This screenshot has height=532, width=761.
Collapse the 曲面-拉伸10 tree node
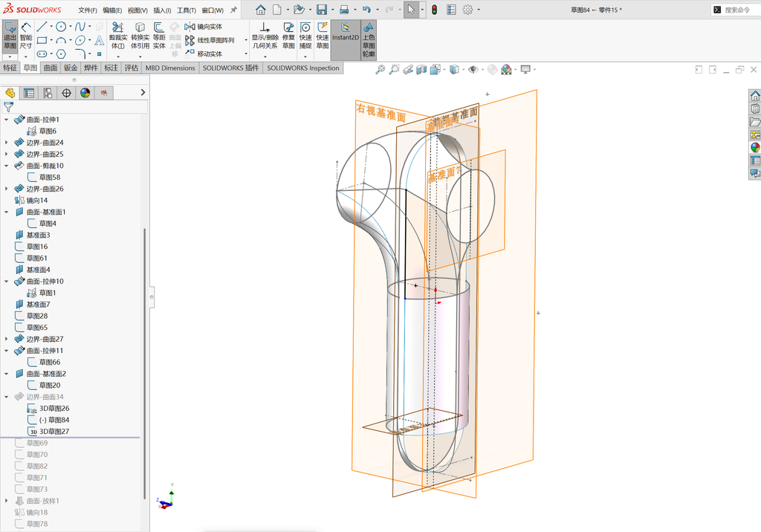[6, 281]
